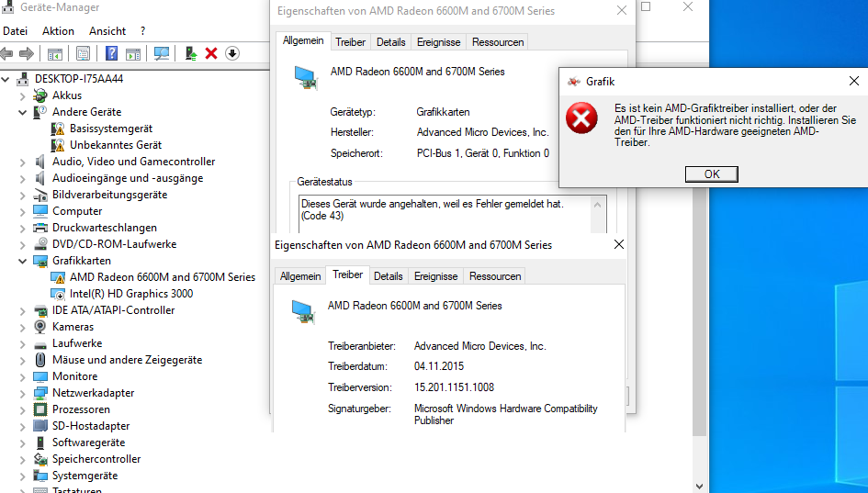Select the Druckwarteschlangen printer icon
Image resolution: width=868 pixels, height=493 pixels.
(x=40, y=228)
